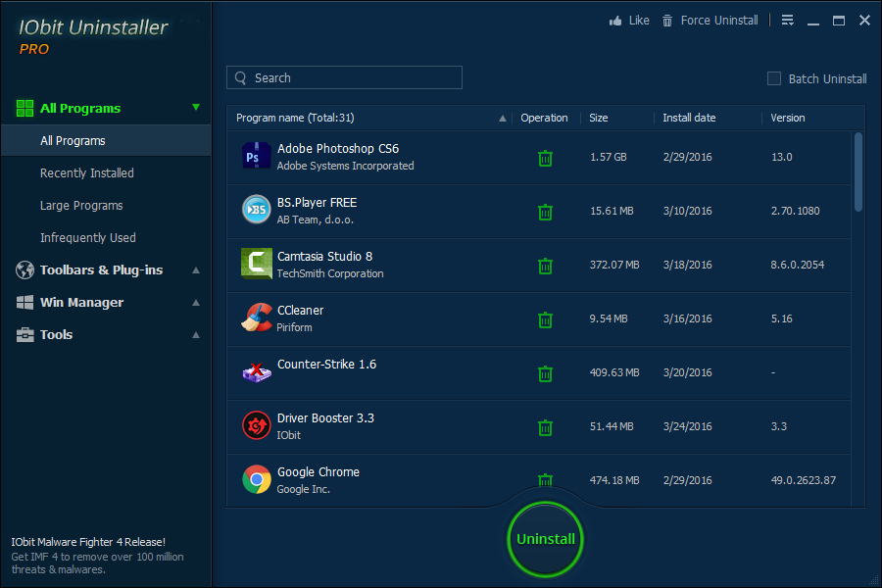Select the Google Chrome program icon

(x=256, y=479)
